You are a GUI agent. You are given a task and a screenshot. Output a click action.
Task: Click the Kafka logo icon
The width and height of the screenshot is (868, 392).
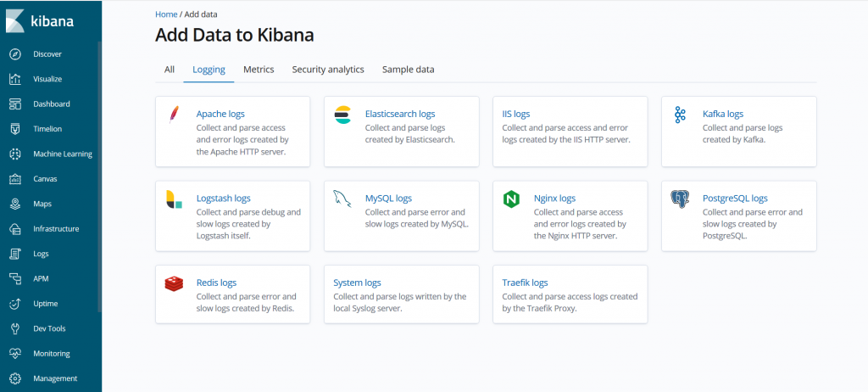coord(680,115)
